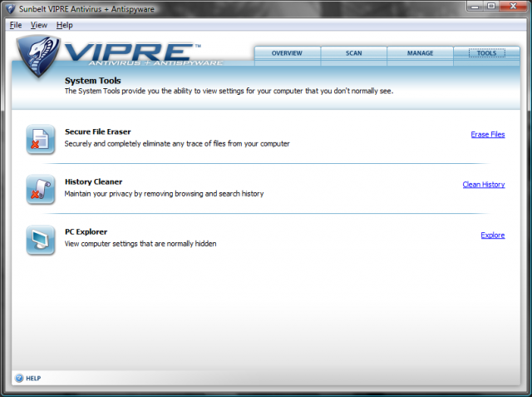Image resolution: width=532 pixels, height=397 pixels.
Task: Click the 'Securely and completely eliminate' description
Action: tap(177, 144)
